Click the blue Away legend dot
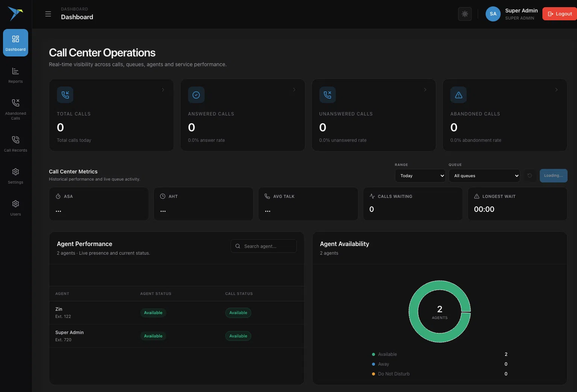Viewport: 577px width, 392px height. pyautogui.click(x=374, y=364)
